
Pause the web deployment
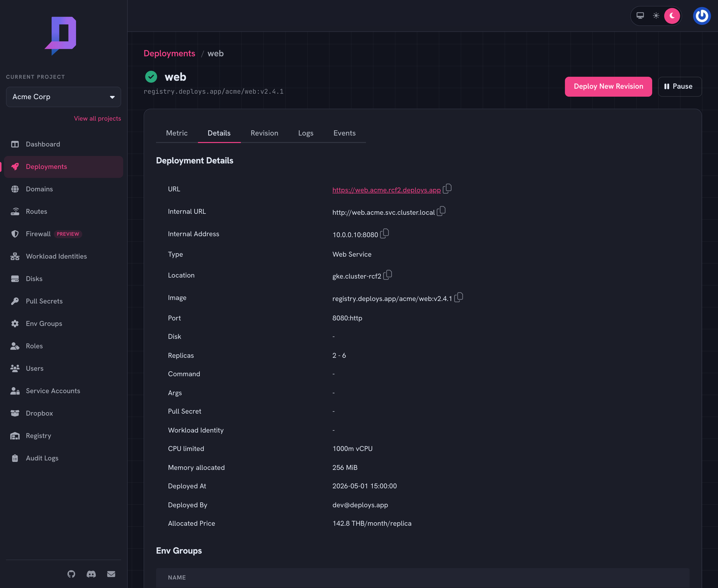680,87
